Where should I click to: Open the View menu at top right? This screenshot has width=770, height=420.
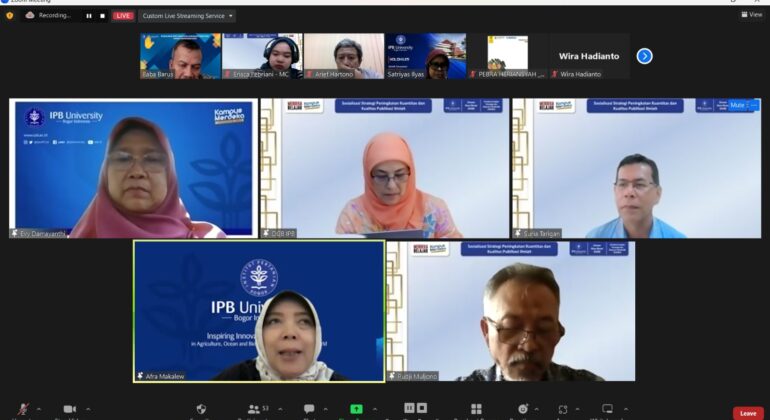pyautogui.click(x=751, y=15)
